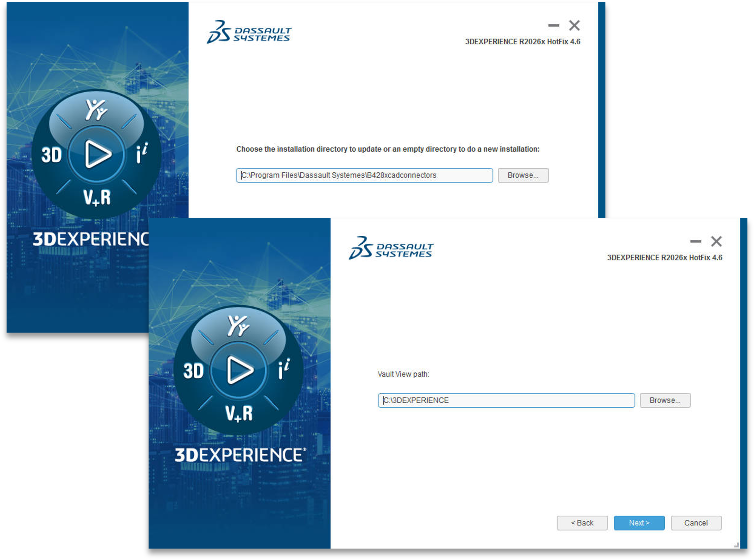Click the Vault View path field showing C:\3DEXPERIENCE

(x=506, y=400)
